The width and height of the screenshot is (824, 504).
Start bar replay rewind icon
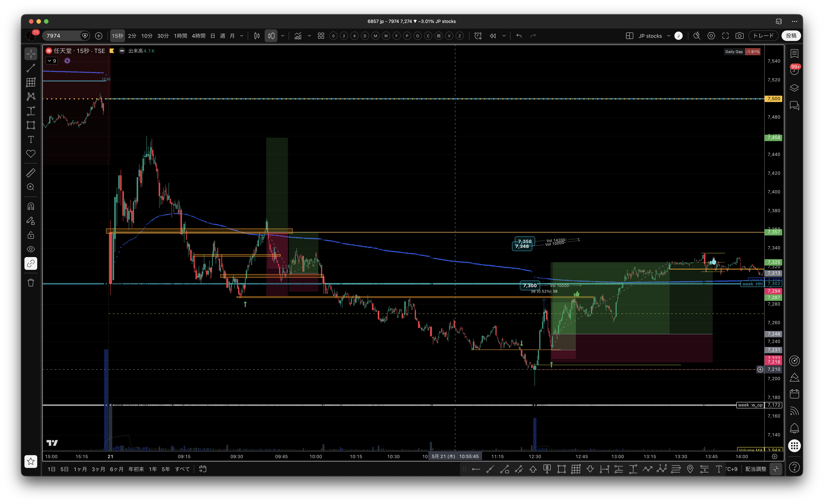493,36
